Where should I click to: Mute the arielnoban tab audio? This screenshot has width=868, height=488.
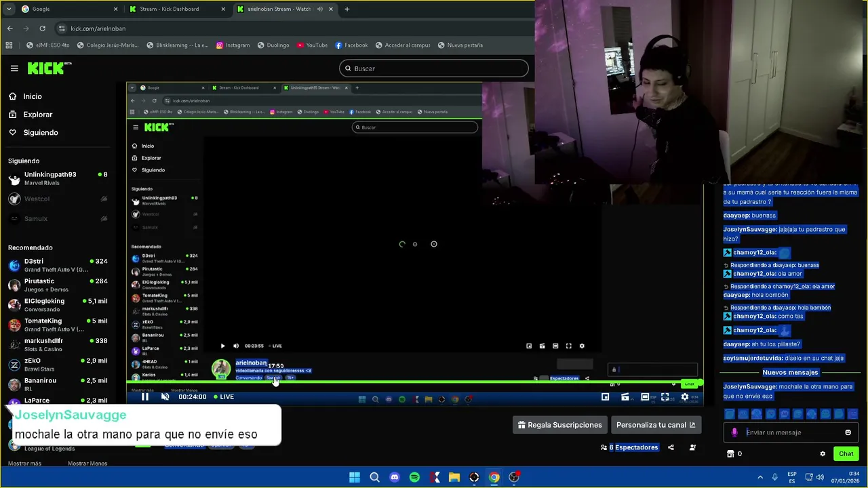(x=319, y=9)
